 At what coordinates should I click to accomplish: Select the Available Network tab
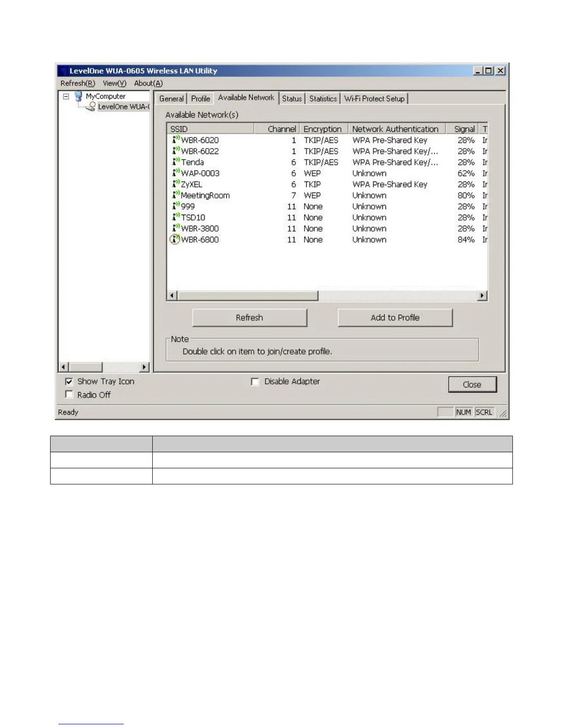pyautogui.click(x=246, y=97)
